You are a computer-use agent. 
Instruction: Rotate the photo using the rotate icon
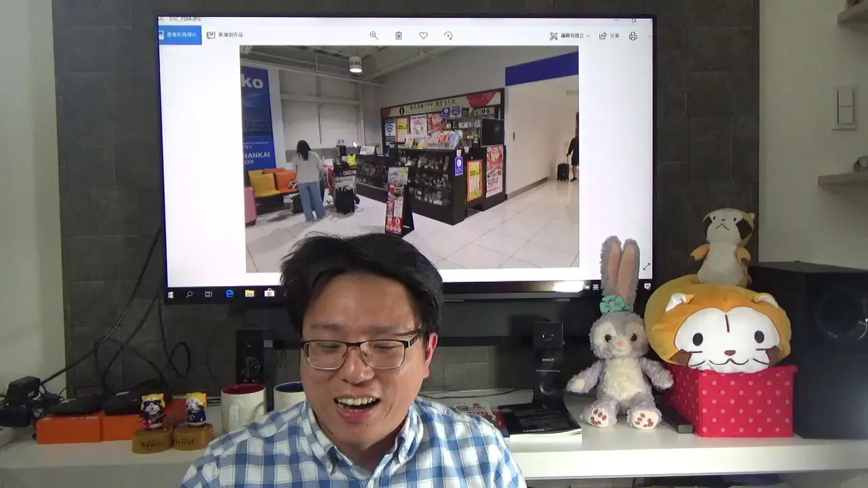pyautogui.click(x=448, y=35)
